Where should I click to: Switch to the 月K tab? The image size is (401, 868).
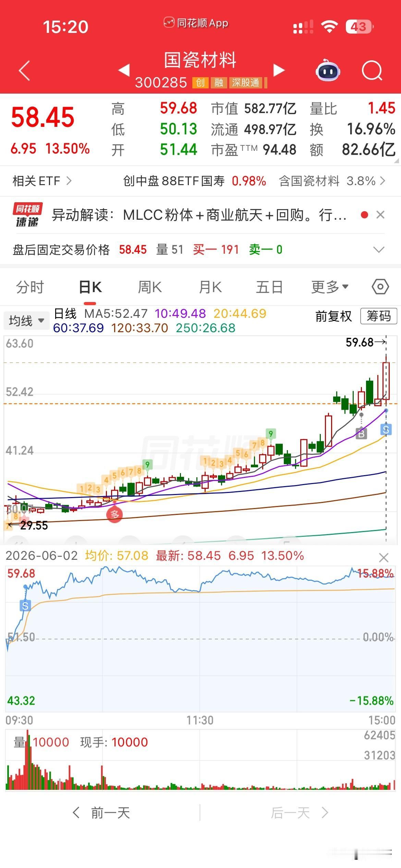pos(210,287)
